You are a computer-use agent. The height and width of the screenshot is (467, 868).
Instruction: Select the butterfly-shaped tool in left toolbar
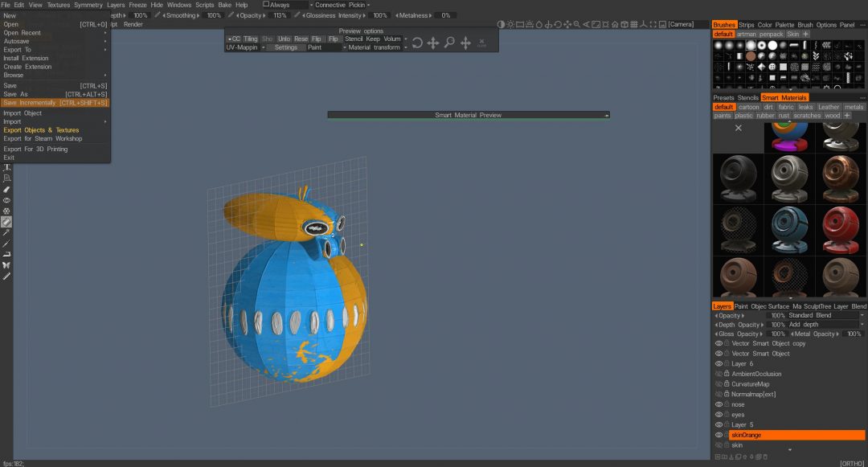[6, 265]
